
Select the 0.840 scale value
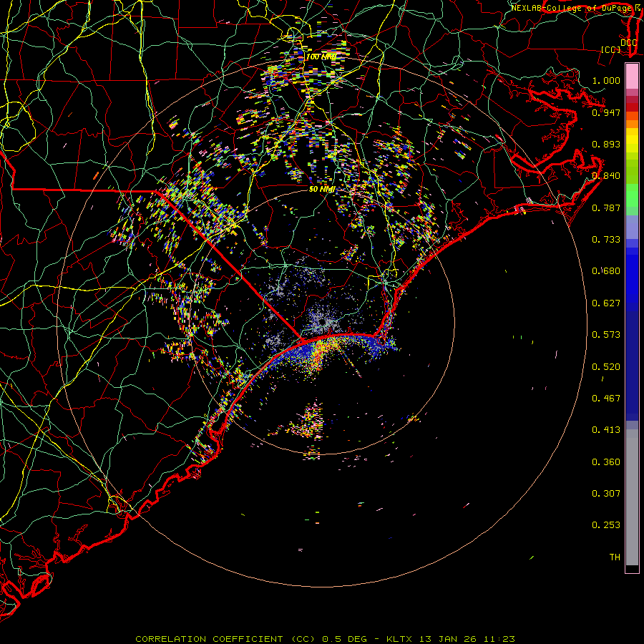606,176
